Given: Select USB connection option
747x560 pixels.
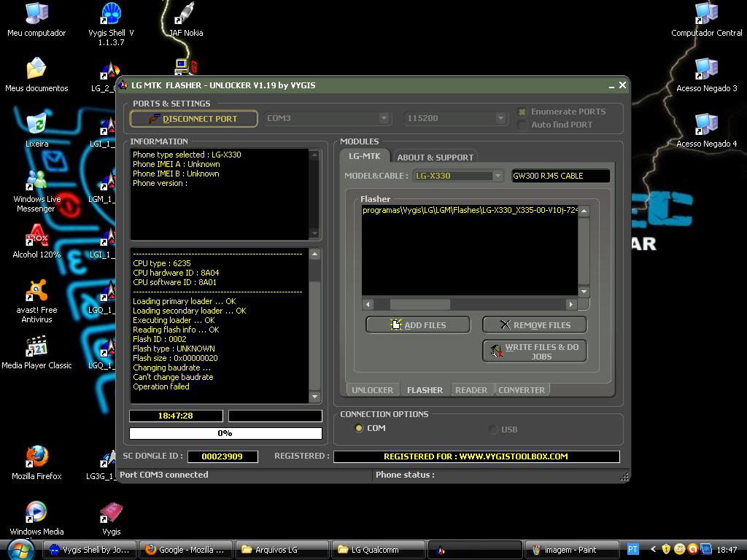Looking at the screenshot, I should pyautogui.click(x=493, y=429).
